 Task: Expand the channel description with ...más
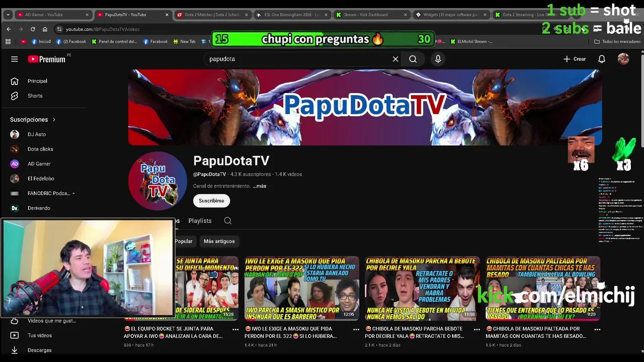260,186
